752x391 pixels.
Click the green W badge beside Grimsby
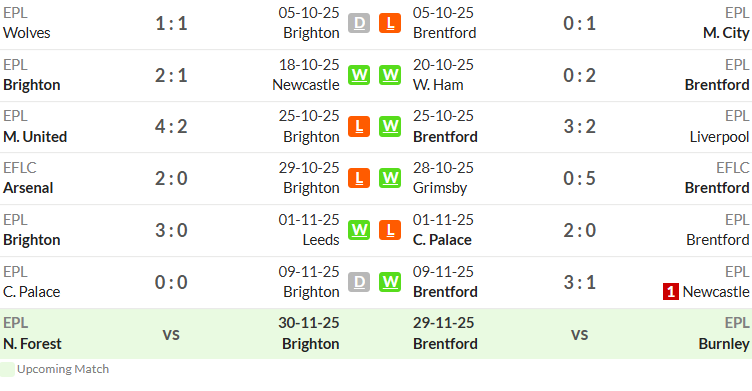(390, 178)
